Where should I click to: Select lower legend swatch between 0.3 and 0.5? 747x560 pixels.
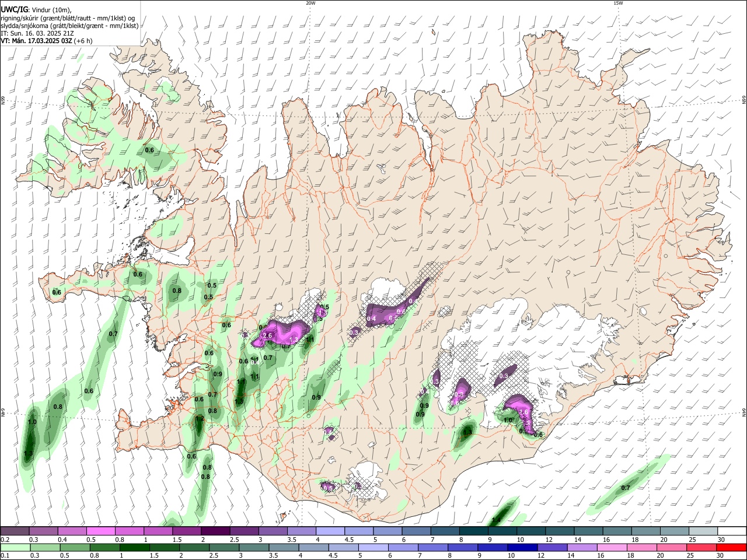pyautogui.click(x=45, y=547)
